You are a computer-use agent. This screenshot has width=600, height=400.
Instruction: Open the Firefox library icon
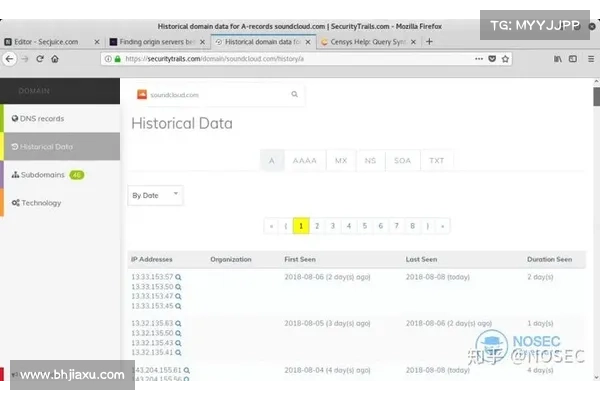[558, 59]
